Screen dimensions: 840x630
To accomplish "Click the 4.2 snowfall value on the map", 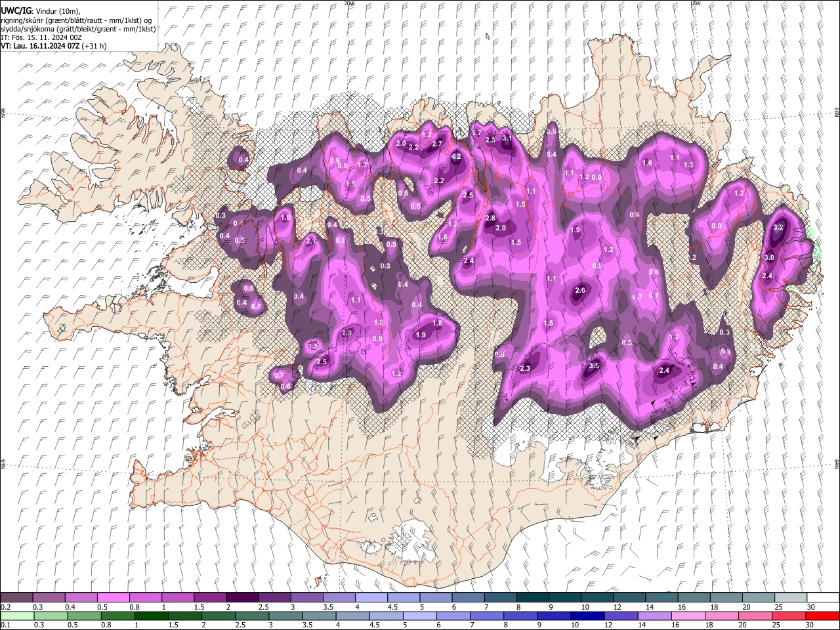I will [x=457, y=157].
